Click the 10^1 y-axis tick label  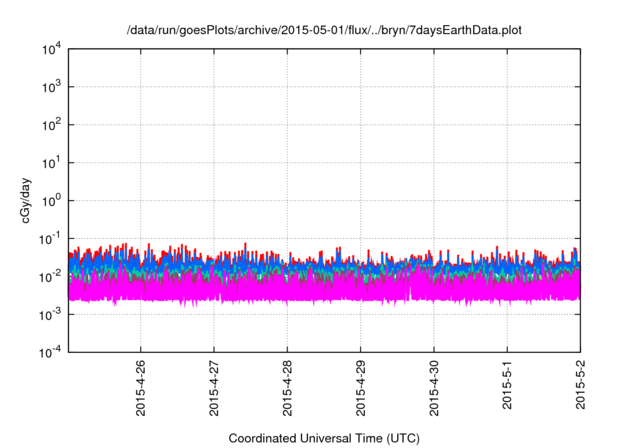click(51, 163)
